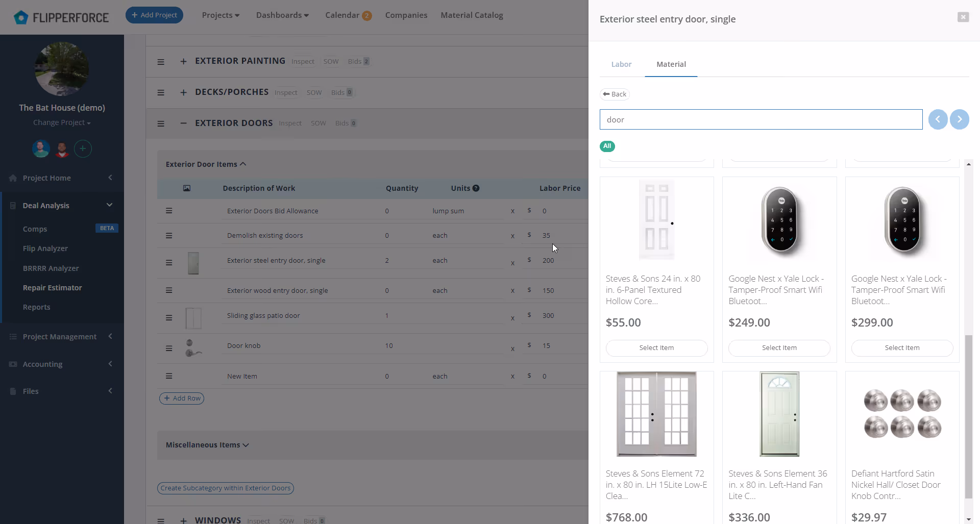Open the Reports sidebar link

pyautogui.click(x=36, y=307)
